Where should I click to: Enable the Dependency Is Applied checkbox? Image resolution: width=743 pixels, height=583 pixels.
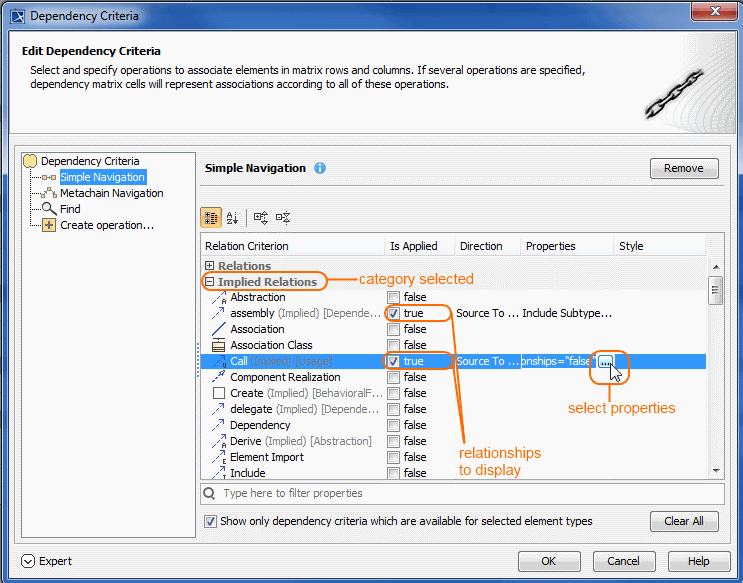(393, 425)
